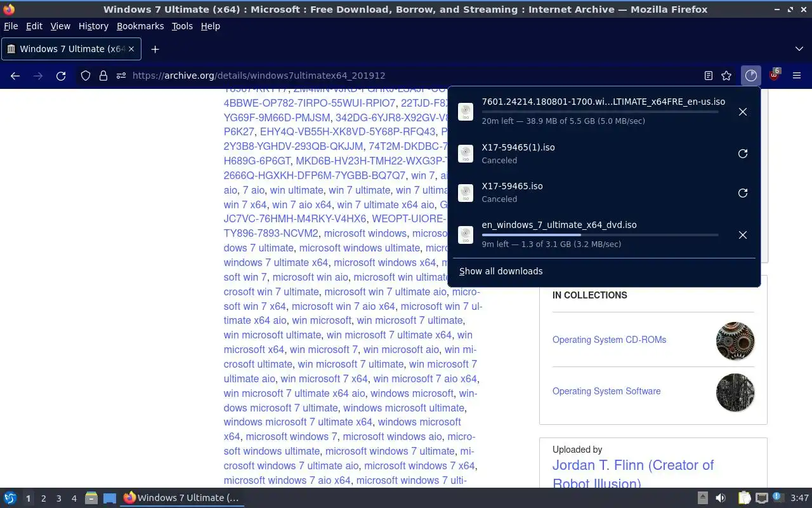
Task: Toggle Reader View icon in address bar
Action: click(x=709, y=76)
